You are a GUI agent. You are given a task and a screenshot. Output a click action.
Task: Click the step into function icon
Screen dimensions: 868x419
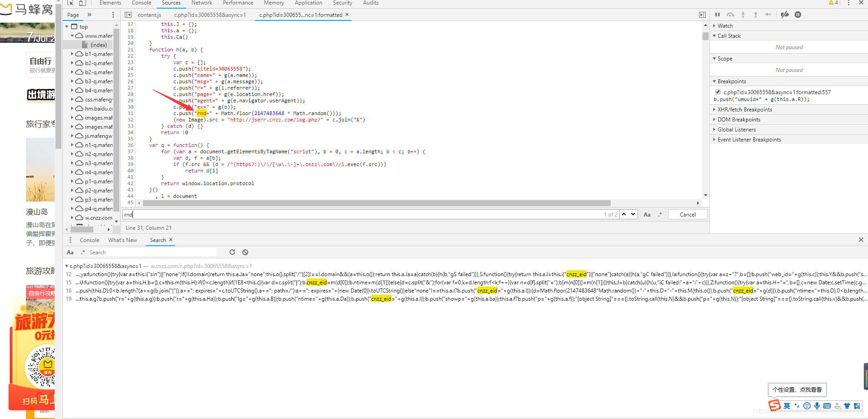743,15
